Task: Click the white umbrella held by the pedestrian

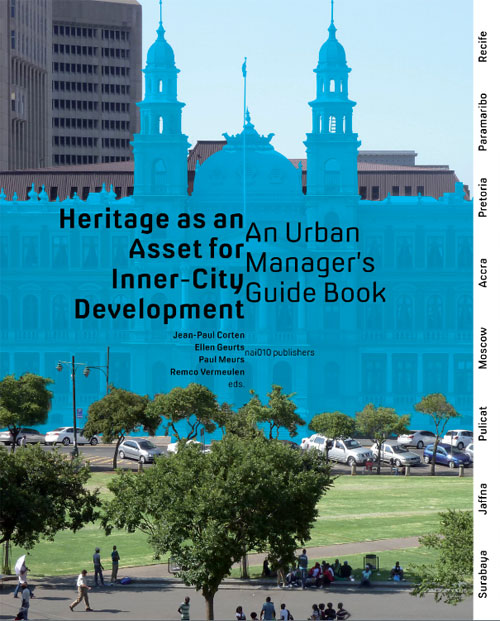Action: pyautogui.click(x=20, y=564)
